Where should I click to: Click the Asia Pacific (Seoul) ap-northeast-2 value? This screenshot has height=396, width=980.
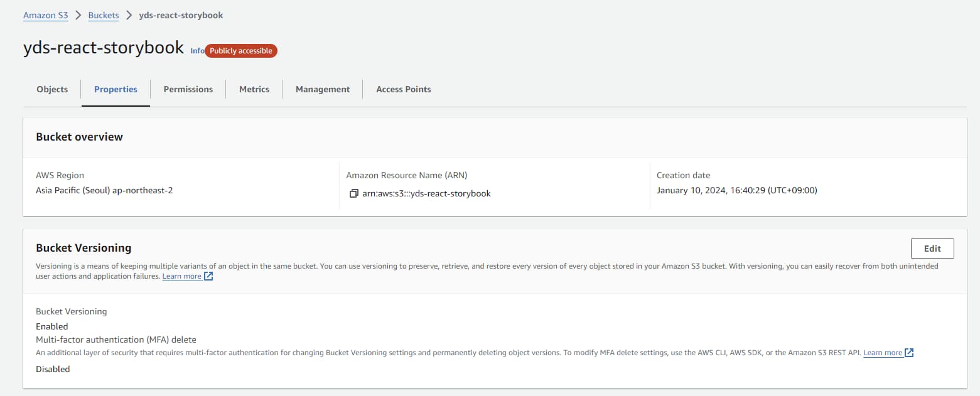point(104,190)
